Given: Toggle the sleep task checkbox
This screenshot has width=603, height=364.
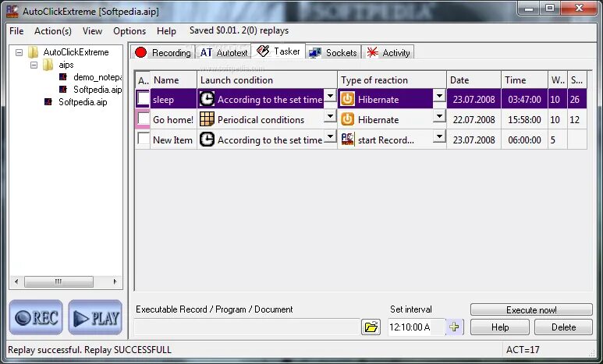Looking at the screenshot, I should (143, 99).
